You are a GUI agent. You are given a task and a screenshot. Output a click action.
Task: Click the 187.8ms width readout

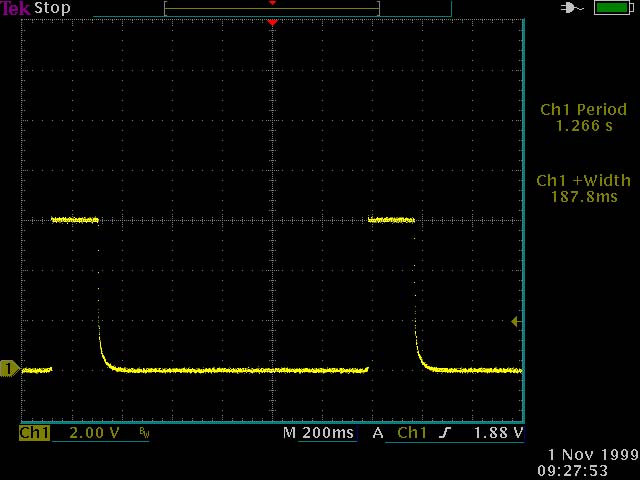click(583, 197)
